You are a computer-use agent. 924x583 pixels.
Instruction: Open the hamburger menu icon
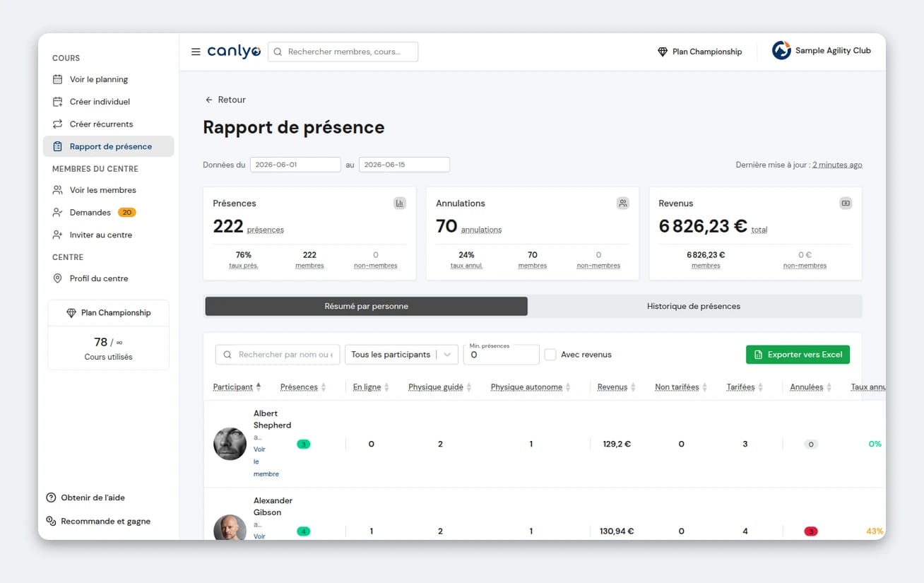tap(196, 52)
